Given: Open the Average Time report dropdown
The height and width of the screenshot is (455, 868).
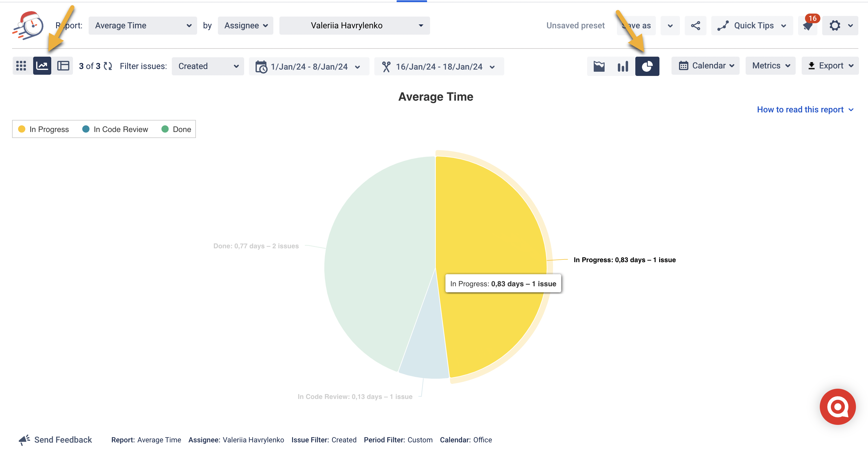Looking at the screenshot, I should click(143, 25).
